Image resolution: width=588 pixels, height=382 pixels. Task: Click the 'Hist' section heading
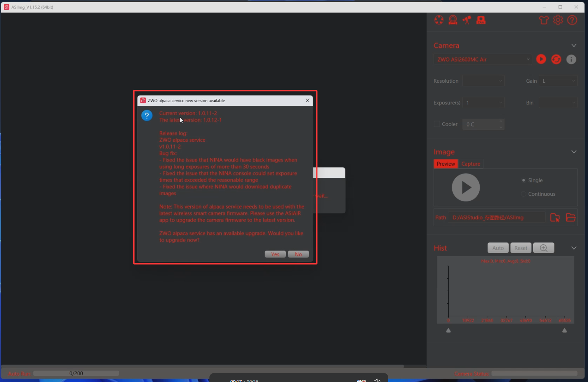[440, 248]
